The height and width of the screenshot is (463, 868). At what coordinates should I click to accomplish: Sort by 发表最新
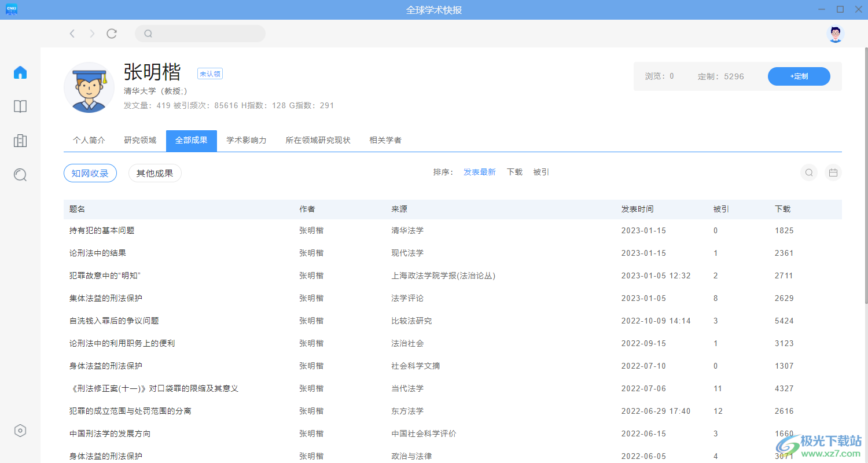point(479,171)
